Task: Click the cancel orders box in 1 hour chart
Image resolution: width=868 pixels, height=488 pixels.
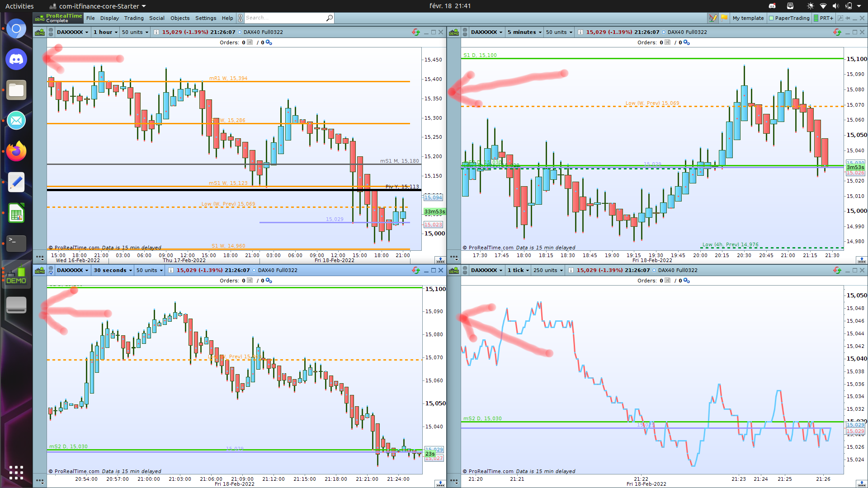Action: [250, 42]
